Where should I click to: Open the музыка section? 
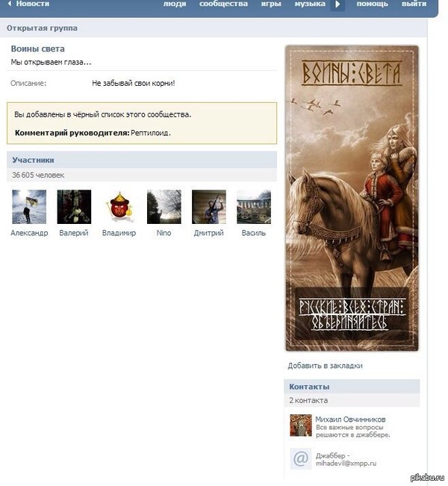[310, 4]
